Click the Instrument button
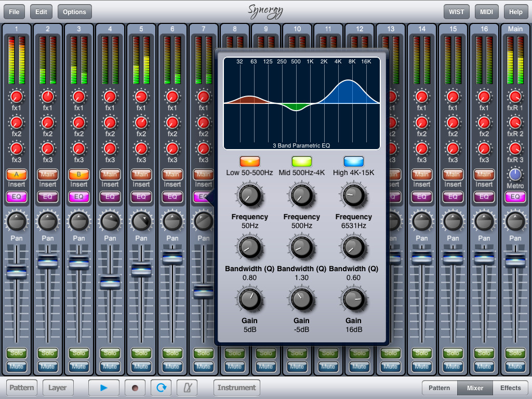Viewport: 532px width, 399px height. [236, 388]
